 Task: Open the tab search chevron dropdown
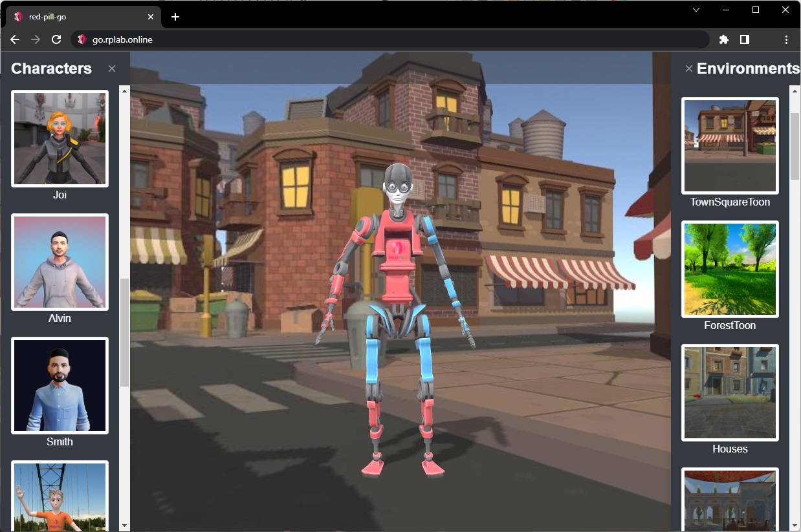coord(696,10)
